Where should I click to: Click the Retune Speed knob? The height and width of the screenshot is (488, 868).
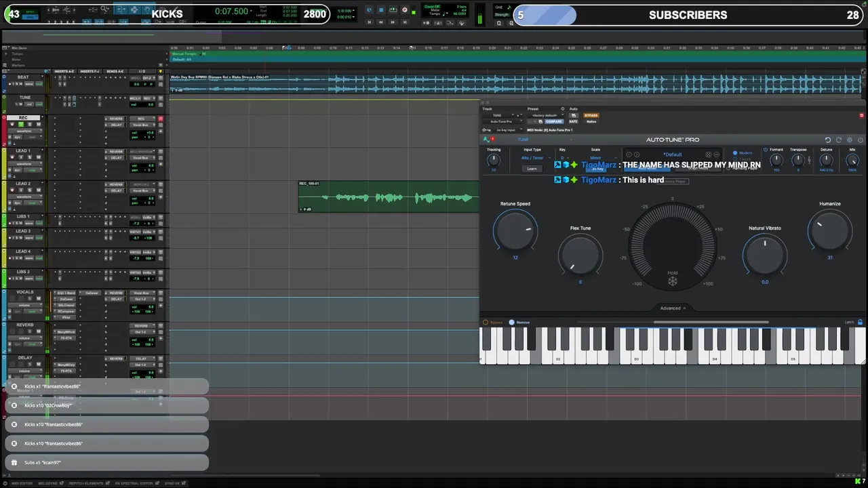[515, 230]
